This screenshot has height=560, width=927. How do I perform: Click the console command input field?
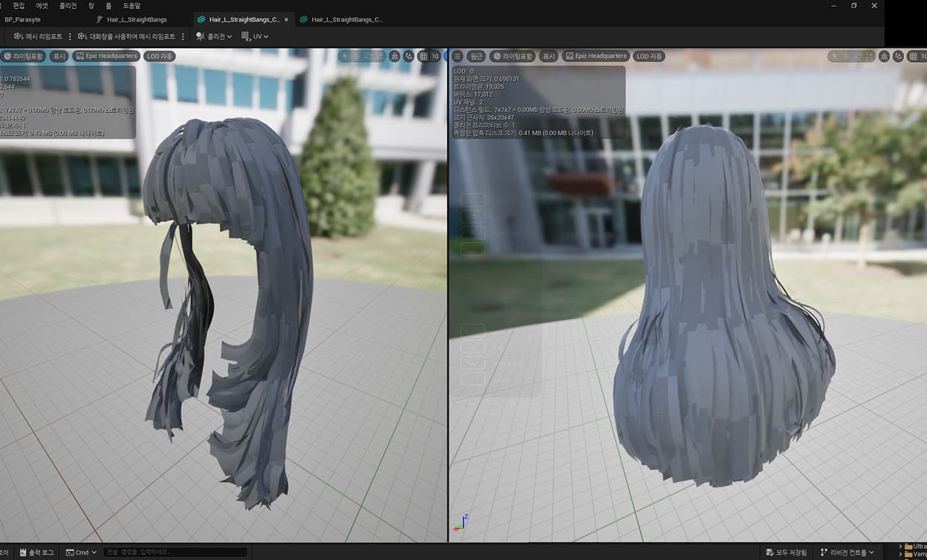click(x=175, y=553)
